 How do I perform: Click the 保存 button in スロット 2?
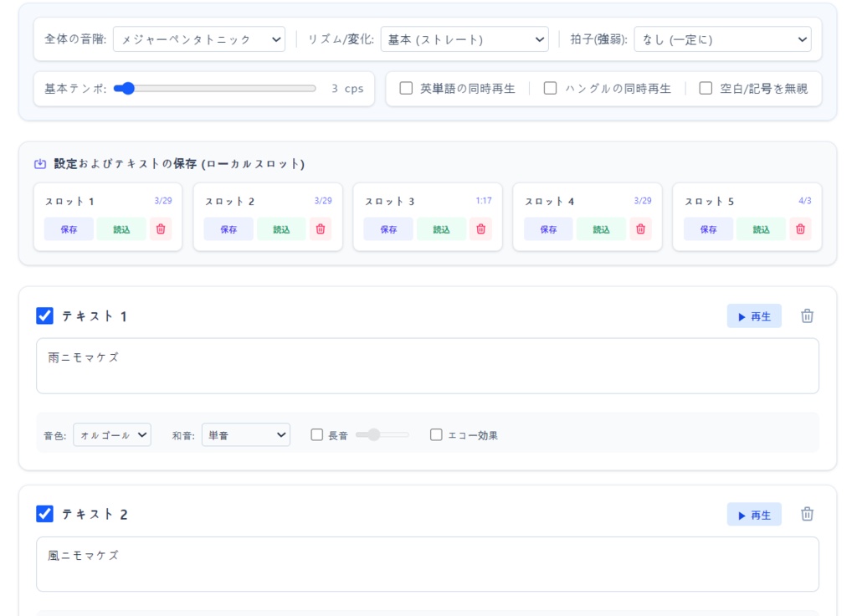click(x=228, y=228)
